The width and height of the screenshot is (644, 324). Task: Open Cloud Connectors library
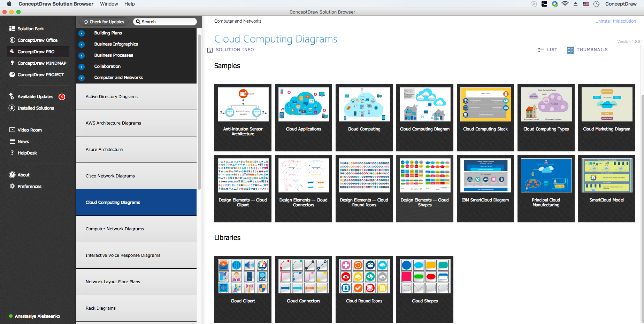[304, 290]
